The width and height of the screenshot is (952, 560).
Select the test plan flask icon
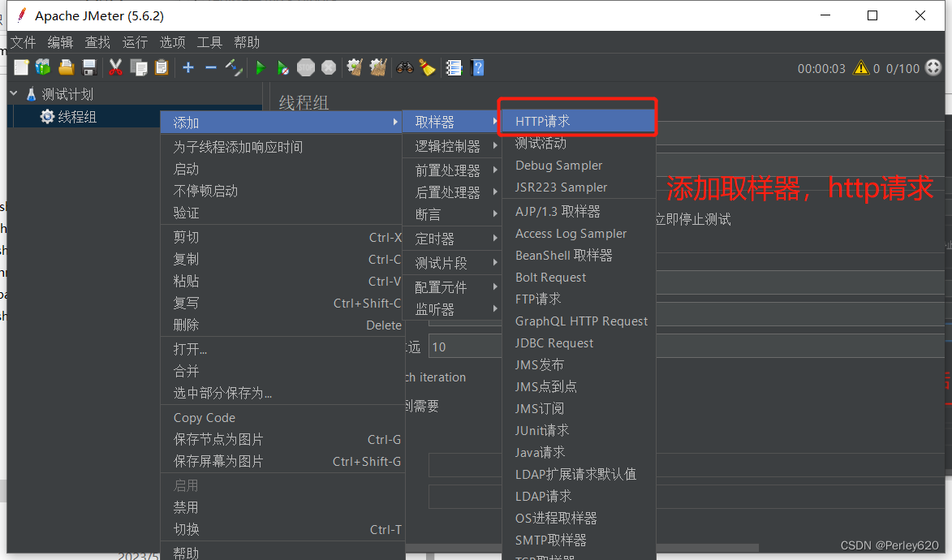pos(32,94)
